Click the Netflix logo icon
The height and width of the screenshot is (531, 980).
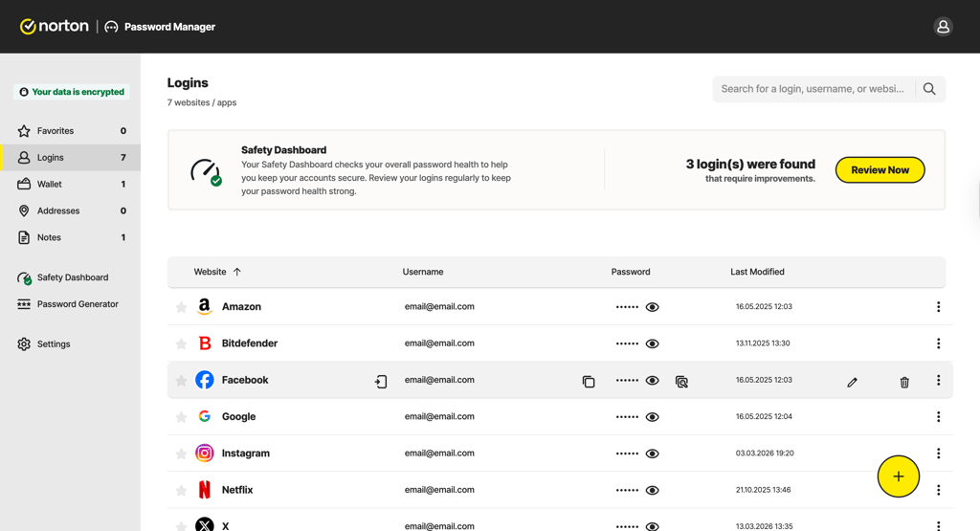pos(205,490)
